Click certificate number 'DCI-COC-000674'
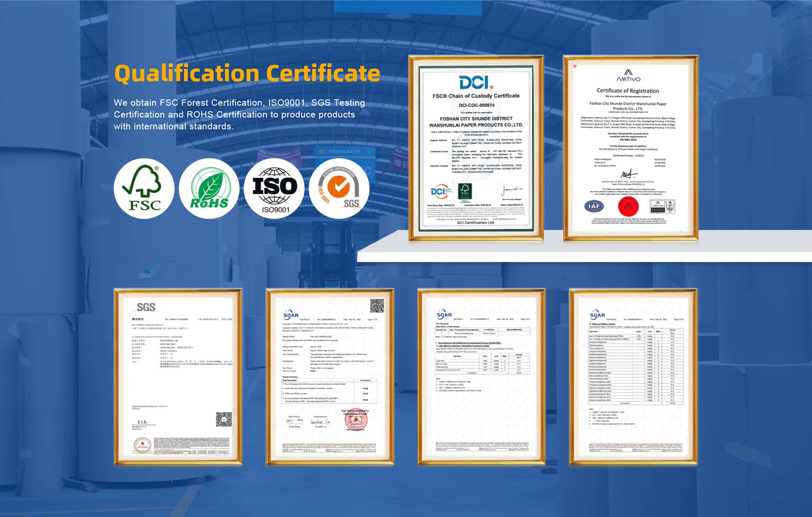The width and height of the screenshot is (812, 517). pyautogui.click(x=477, y=105)
